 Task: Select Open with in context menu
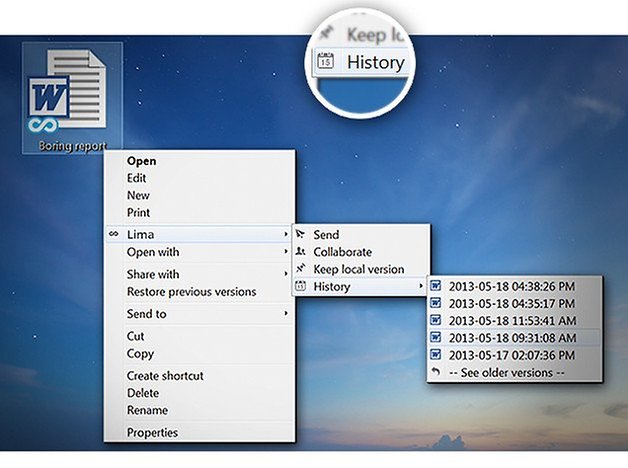199,252
